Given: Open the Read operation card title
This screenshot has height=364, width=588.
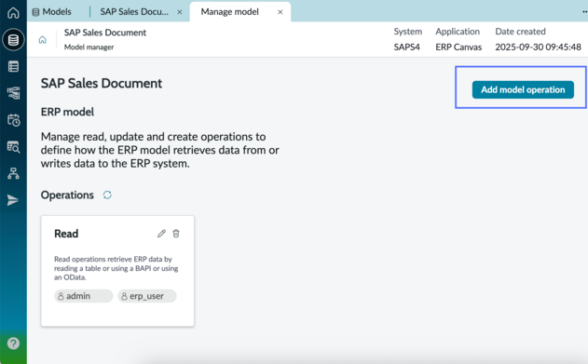Looking at the screenshot, I should [66, 234].
